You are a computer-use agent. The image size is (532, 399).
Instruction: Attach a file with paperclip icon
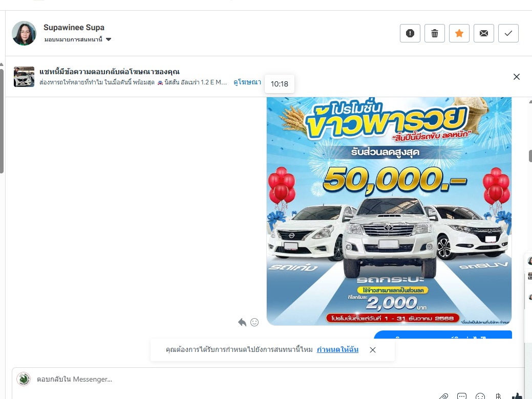click(443, 396)
